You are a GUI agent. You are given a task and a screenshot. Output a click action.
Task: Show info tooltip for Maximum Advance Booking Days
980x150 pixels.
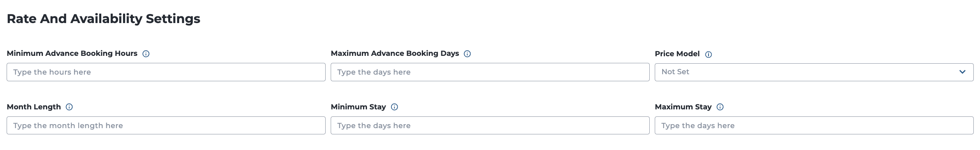point(467,54)
